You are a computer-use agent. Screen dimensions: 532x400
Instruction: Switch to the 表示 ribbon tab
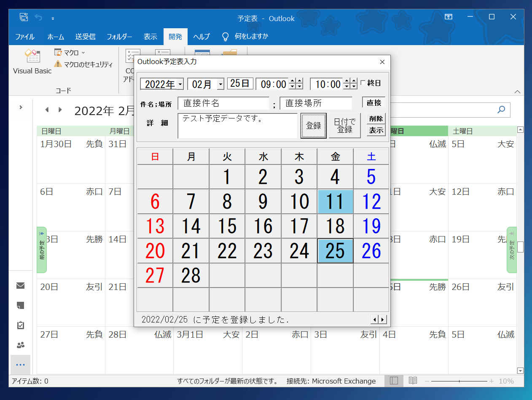click(x=150, y=37)
